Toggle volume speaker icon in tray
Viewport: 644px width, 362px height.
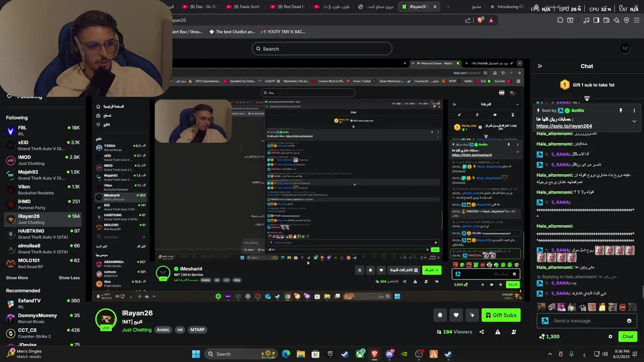coord(605,354)
